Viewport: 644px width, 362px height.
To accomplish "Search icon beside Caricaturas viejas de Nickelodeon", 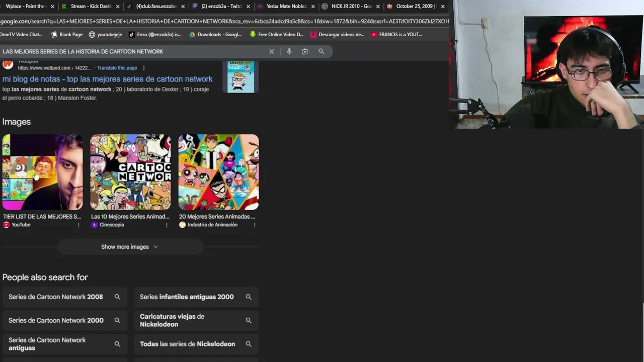I will point(249,320).
